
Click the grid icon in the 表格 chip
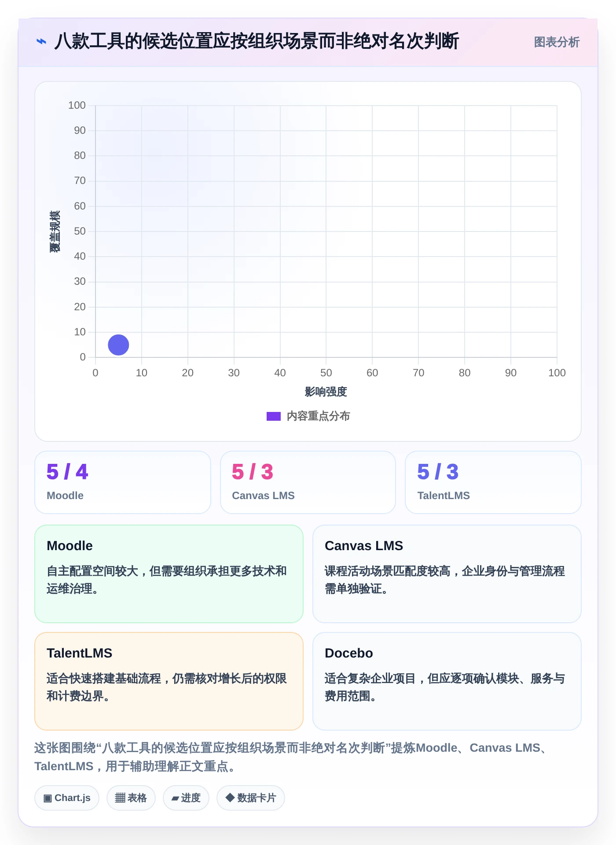click(120, 798)
